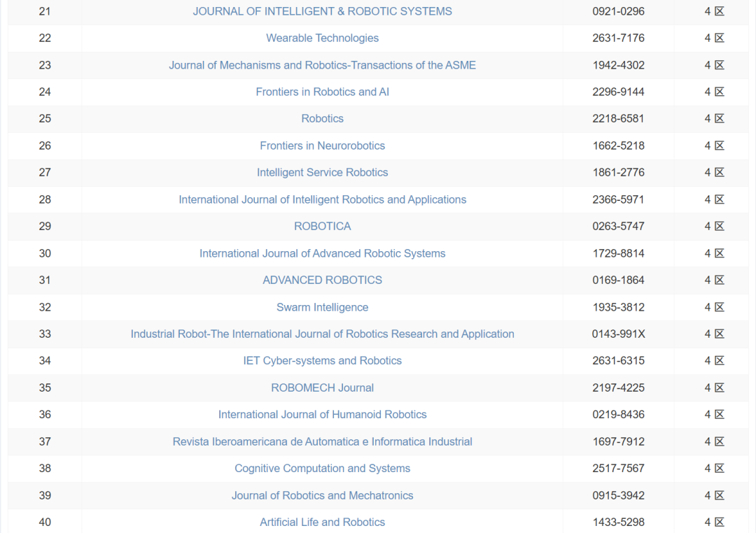Select ISSN 1729-8814 cell

[x=618, y=253]
